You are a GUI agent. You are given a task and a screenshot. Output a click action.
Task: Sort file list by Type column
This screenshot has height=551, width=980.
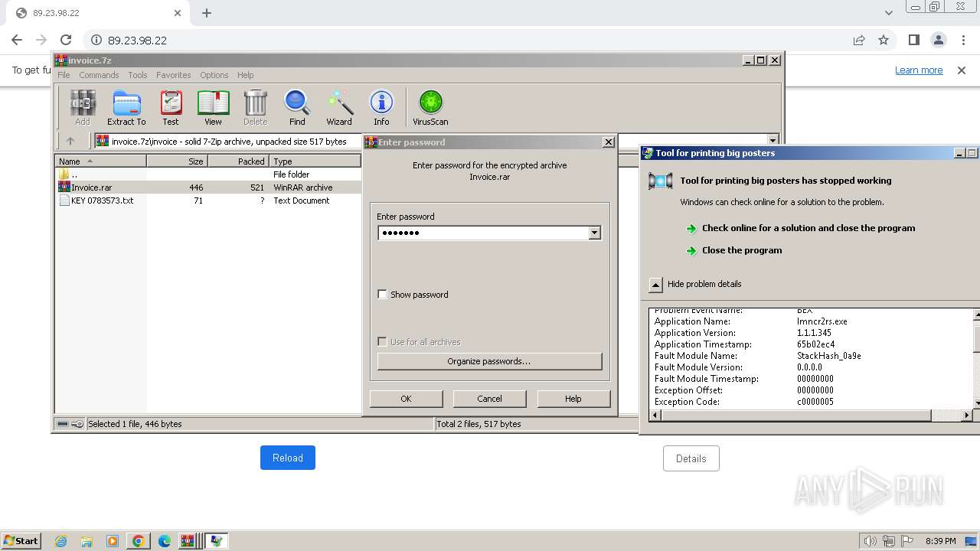coord(315,161)
